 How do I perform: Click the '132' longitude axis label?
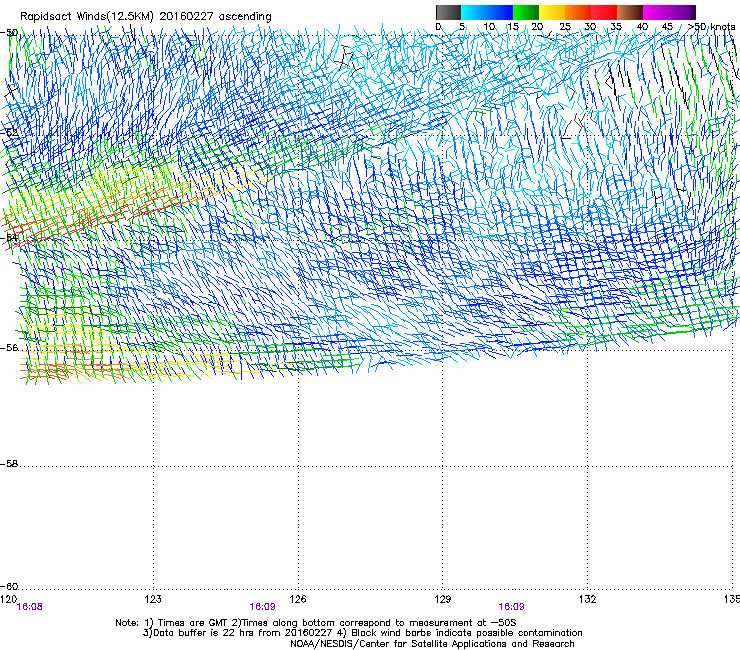point(588,599)
